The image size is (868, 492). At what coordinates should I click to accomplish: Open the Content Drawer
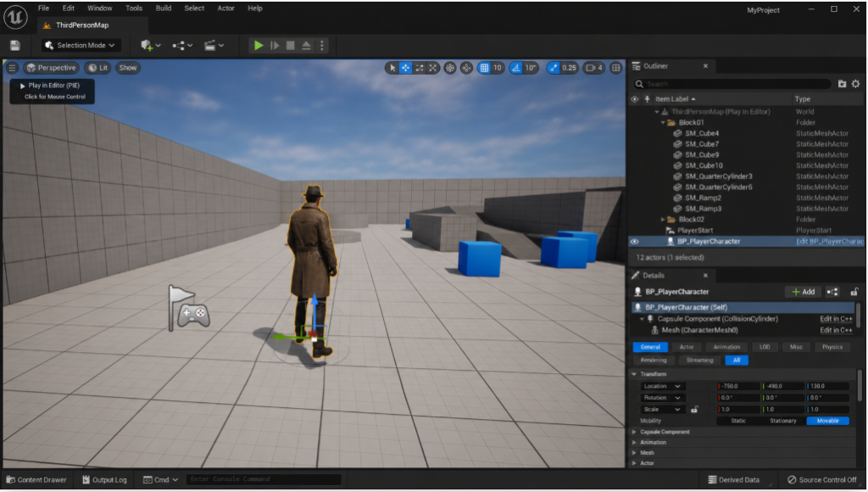[36, 480]
